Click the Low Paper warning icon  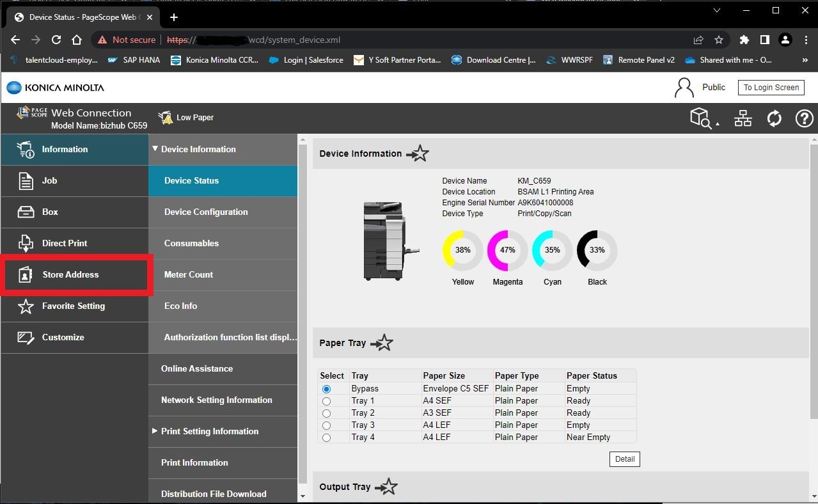[x=166, y=118]
